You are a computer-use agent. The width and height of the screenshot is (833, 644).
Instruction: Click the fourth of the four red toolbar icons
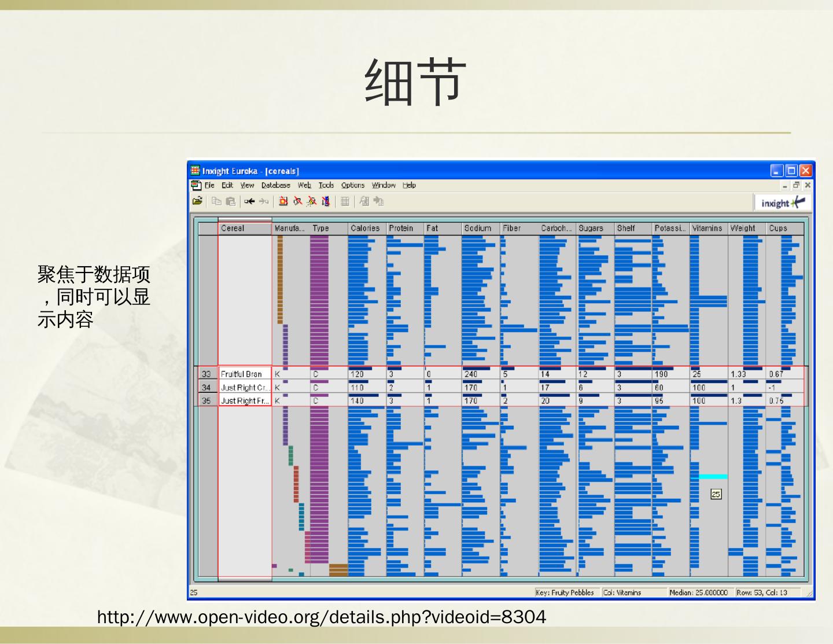[326, 201]
